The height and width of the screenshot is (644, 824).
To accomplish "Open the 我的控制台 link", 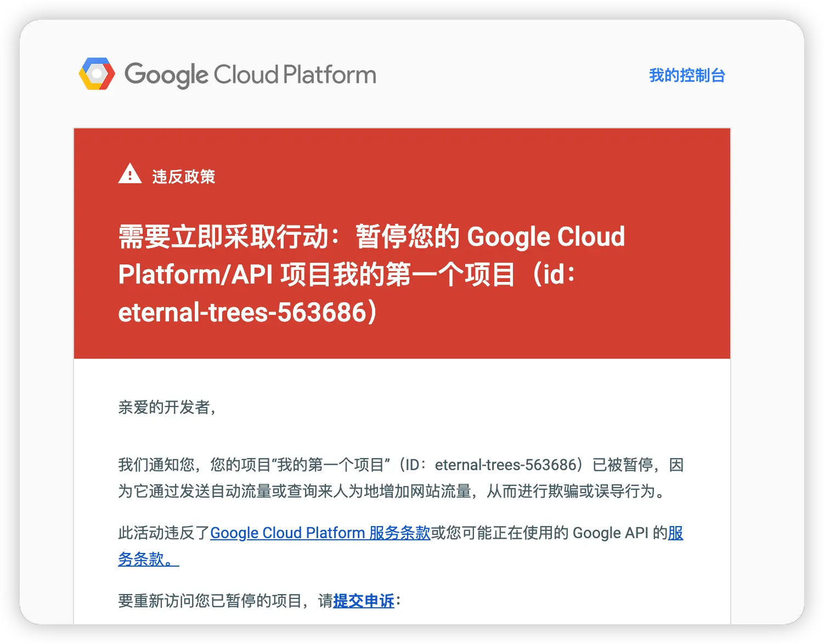I will click(x=687, y=75).
